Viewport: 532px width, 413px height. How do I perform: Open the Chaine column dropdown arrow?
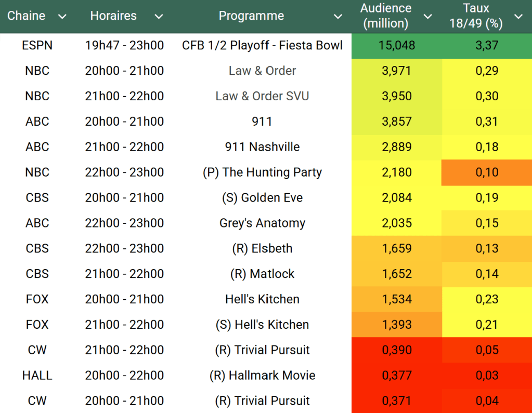tap(62, 17)
